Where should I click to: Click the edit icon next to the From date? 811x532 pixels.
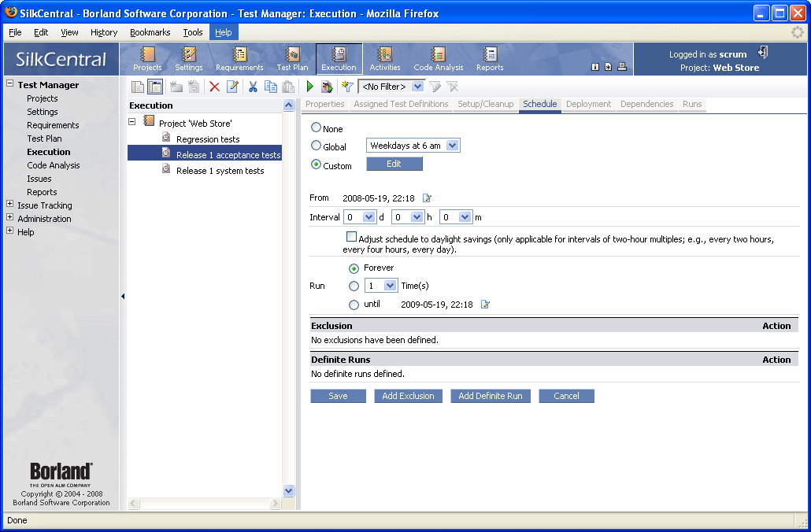(428, 198)
